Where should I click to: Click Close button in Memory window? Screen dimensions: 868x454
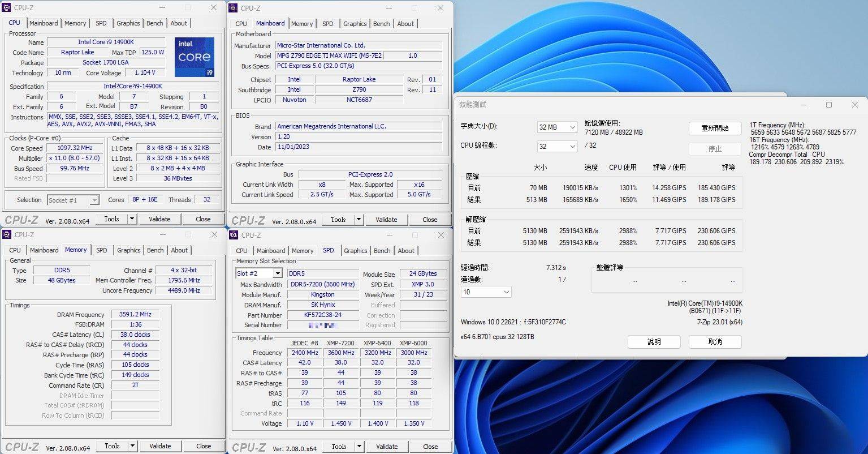(204, 446)
